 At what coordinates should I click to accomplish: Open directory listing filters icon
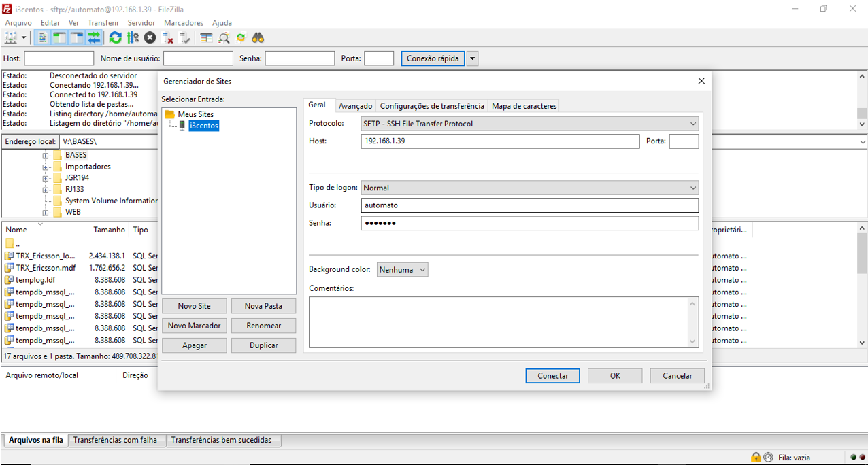[207, 38]
